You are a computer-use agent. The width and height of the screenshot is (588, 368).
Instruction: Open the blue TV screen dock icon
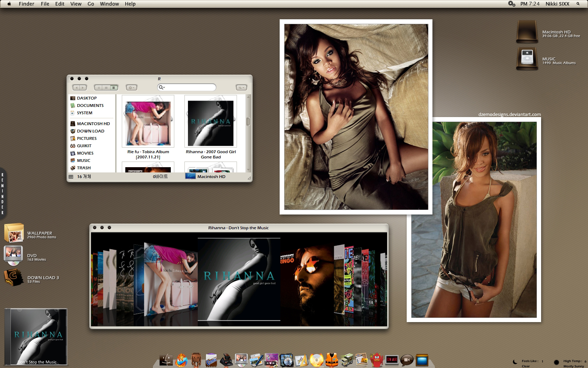[422, 360]
